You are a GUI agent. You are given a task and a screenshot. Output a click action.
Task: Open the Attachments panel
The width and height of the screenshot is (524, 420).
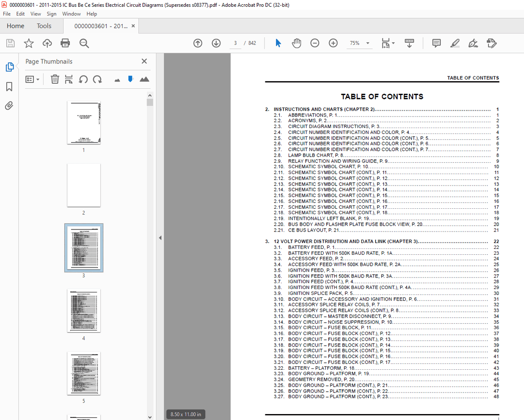(9, 106)
